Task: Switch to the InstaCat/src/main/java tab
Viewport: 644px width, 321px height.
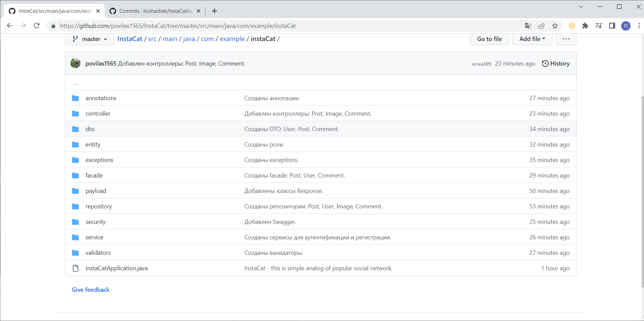Action: tap(54, 11)
